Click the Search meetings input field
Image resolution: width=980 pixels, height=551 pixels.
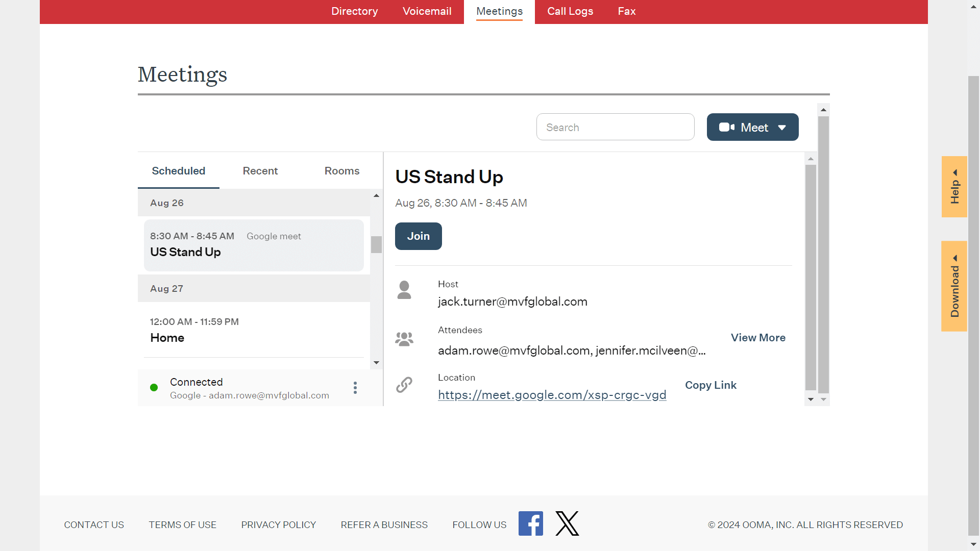(615, 127)
